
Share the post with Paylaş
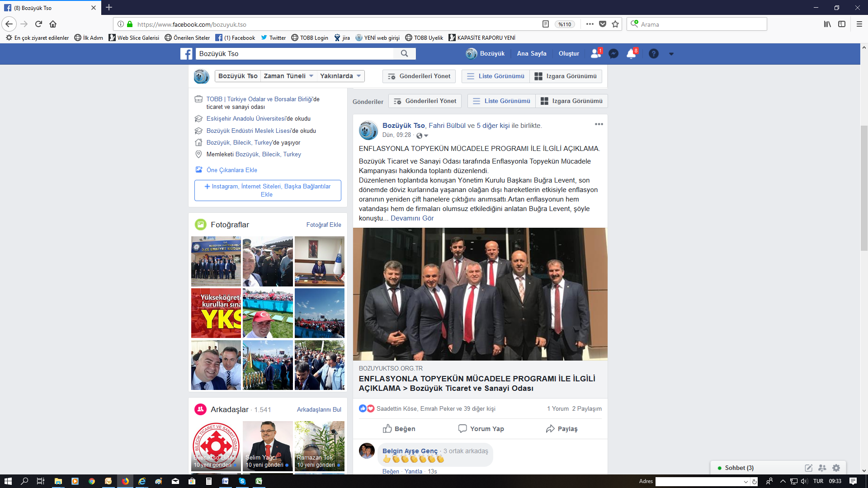[562, 429]
